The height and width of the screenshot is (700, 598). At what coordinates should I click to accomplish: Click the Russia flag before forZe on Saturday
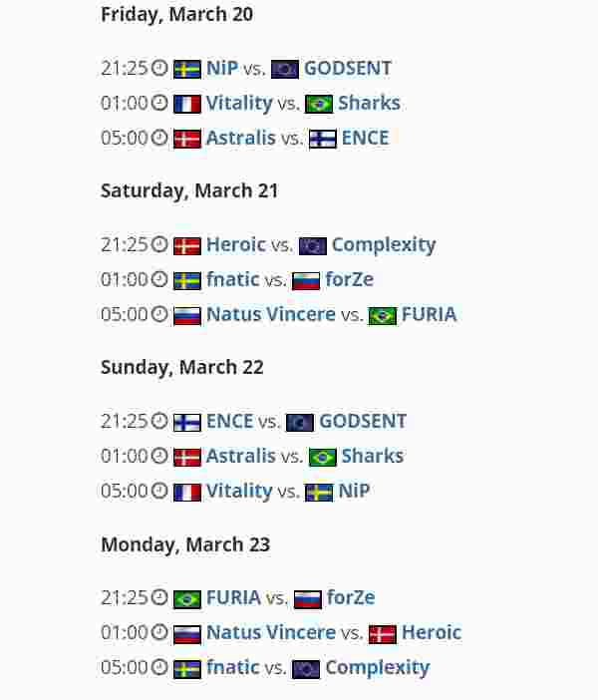click(x=306, y=281)
